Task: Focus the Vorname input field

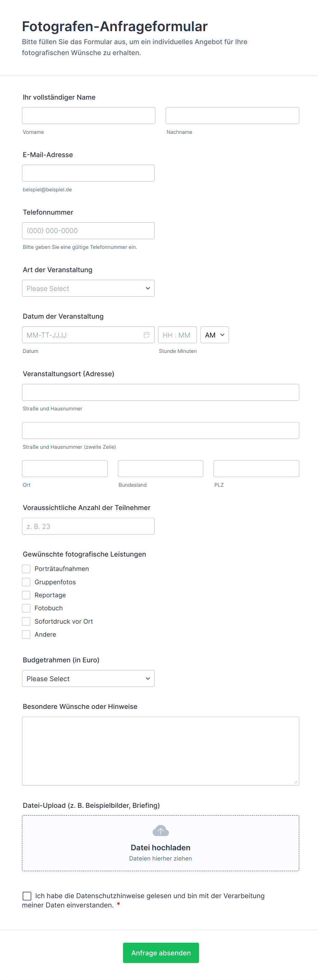Action: pos(89,116)
